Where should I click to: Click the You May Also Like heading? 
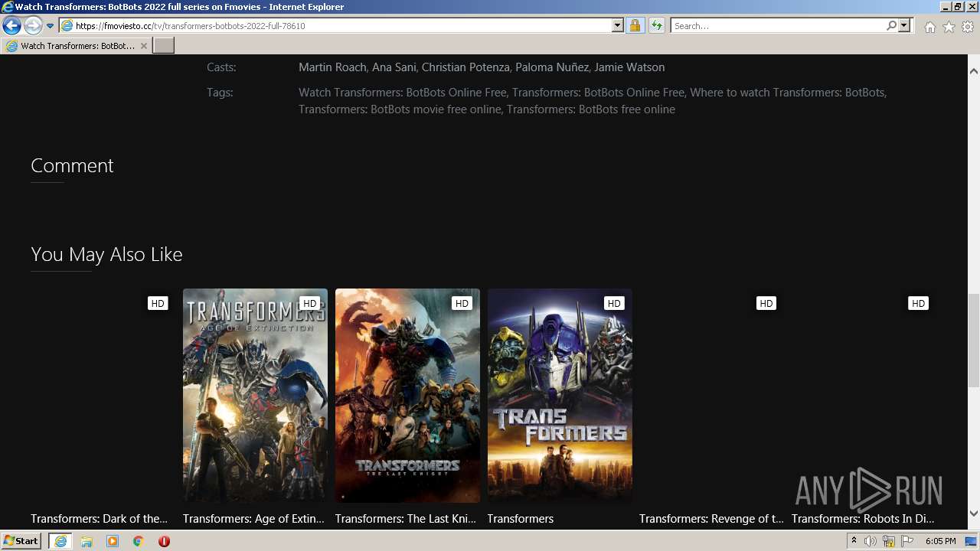106,254
